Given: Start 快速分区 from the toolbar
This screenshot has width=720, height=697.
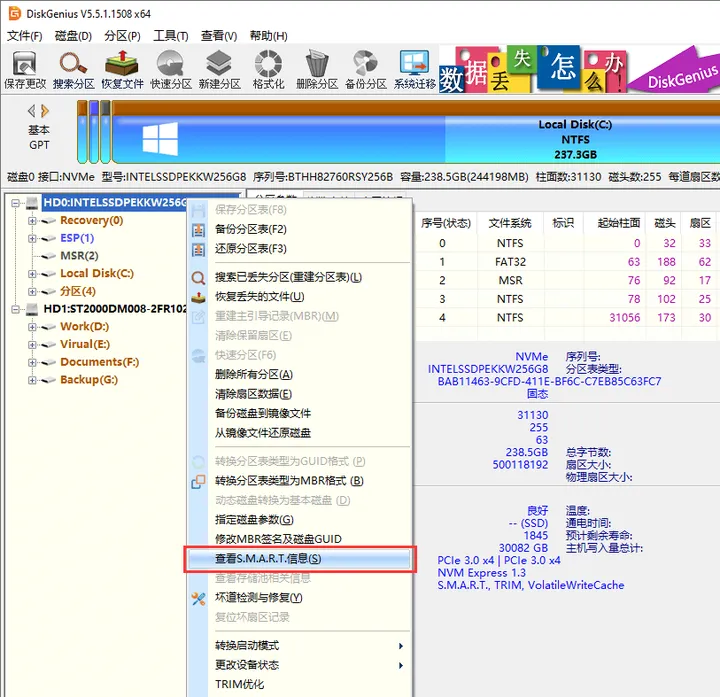Looking at the screenshot, I should point(171,63).
